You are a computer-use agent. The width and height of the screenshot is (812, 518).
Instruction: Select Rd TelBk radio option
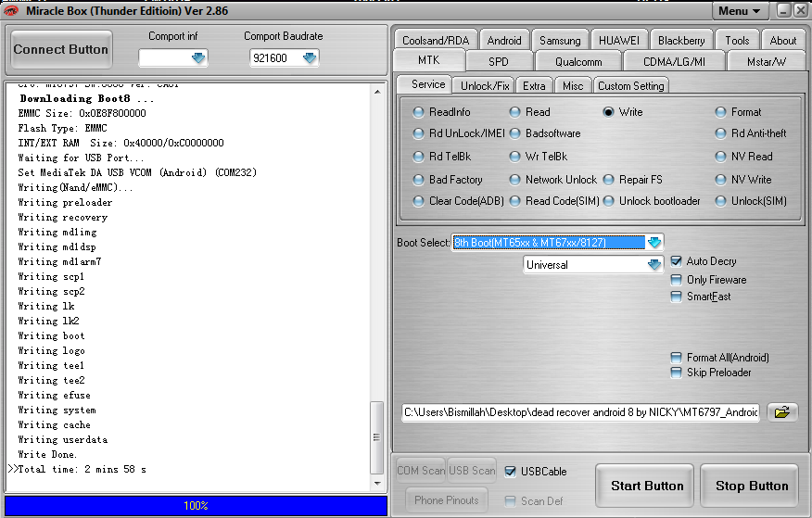coord(418,157)
